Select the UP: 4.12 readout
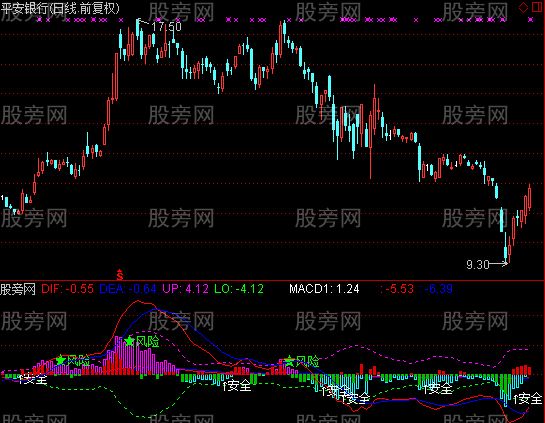Image resolution: width=545 pixels, height=423 pixels. [x=185, y=289]
